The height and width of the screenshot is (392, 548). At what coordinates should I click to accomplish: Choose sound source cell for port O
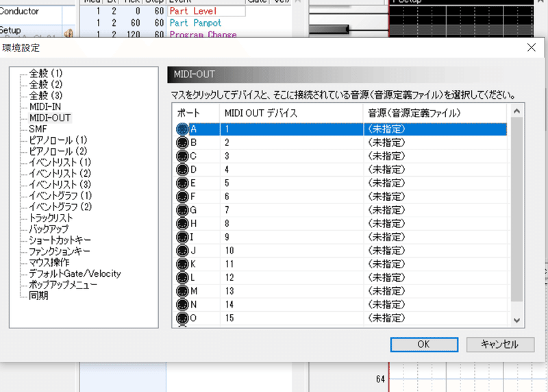(435, 318)
